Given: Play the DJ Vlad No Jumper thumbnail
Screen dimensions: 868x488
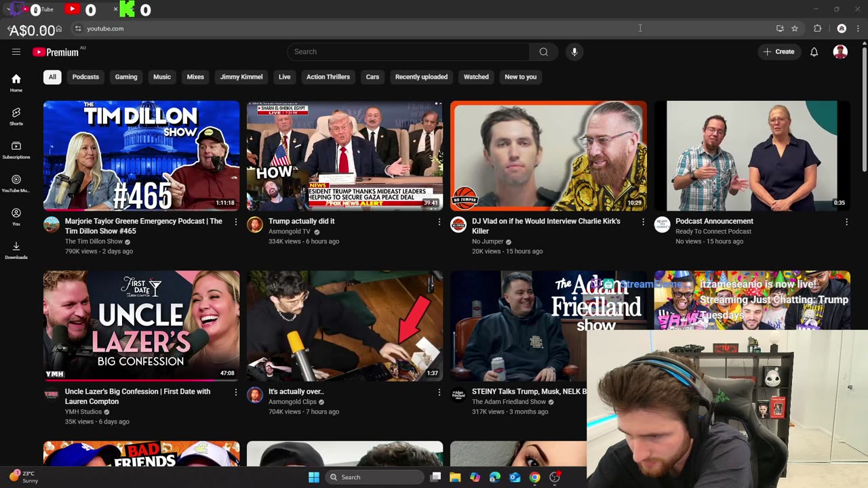Looking at the screenshot, I should (549, 156).
